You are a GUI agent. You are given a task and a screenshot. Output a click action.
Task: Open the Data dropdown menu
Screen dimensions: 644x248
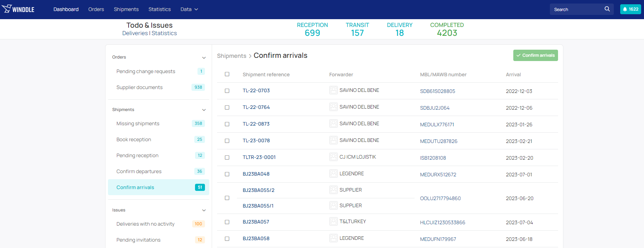(x=189, y=9)
